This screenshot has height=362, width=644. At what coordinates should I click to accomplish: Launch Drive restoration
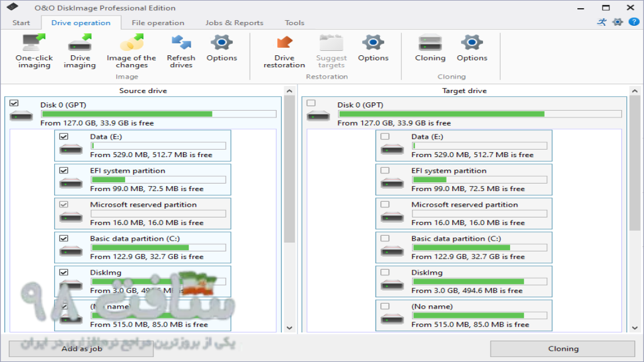point(284,51)
